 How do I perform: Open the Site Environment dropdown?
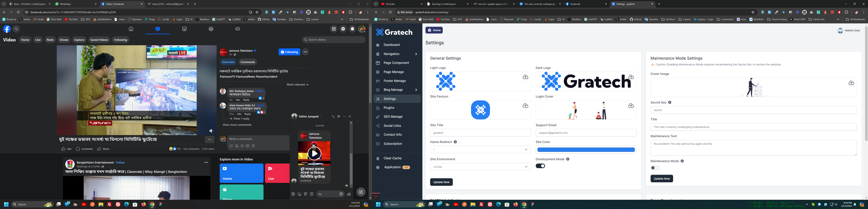tap(480, 167)
